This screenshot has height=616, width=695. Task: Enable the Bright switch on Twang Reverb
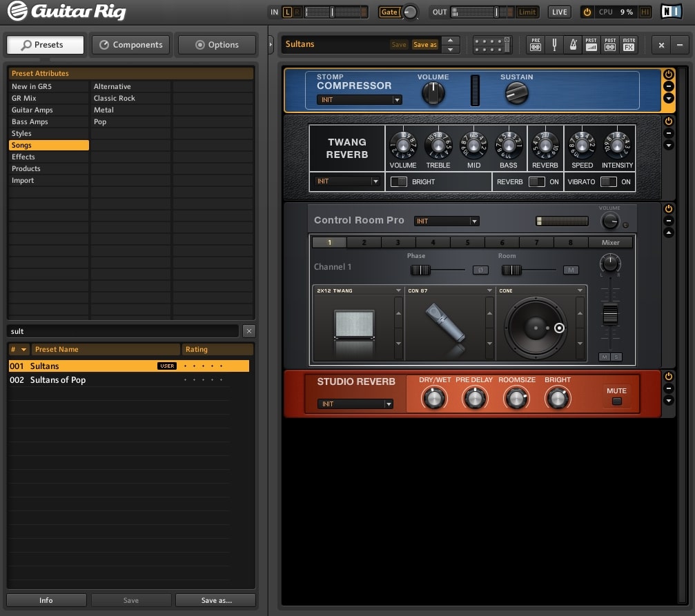point(399,181)
